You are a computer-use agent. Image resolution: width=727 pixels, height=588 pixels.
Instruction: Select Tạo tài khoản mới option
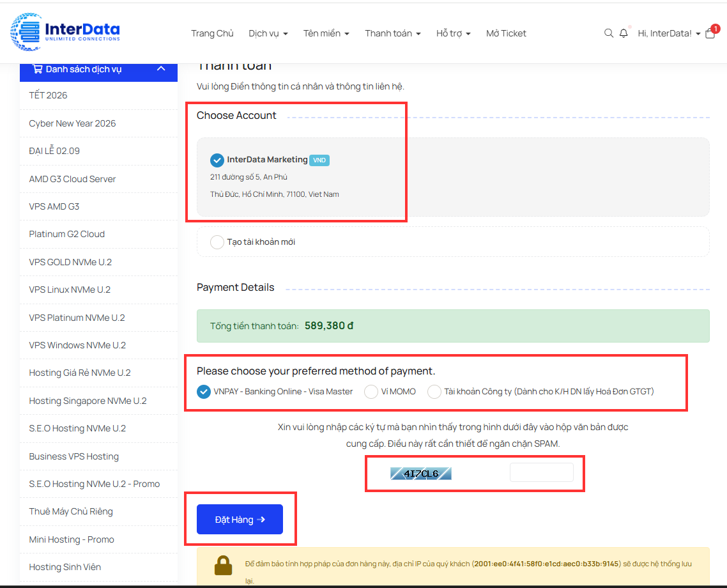pyautogui.click(x=217, y=242)
